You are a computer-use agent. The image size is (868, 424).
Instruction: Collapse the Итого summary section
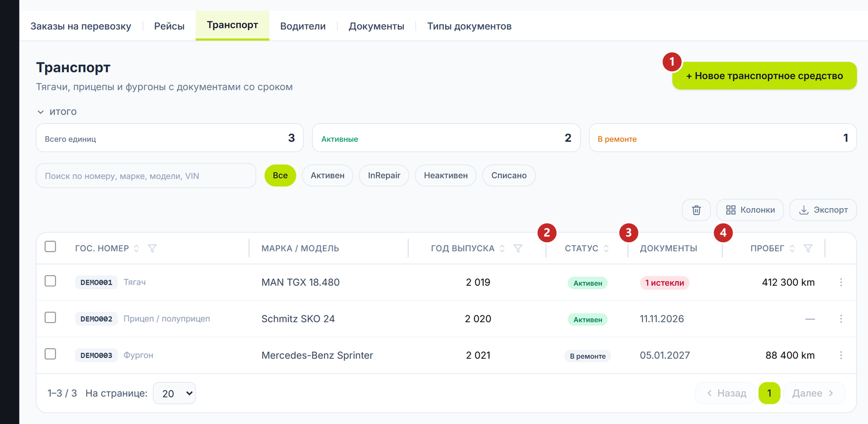[x=57, y=112]
